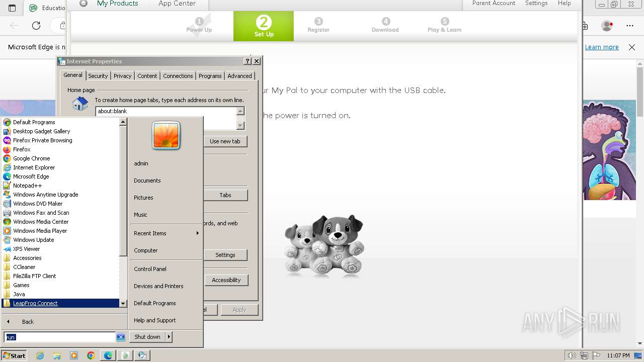Open Windows DVD Maker icon
Screen dimensions: 644x362
coord(7,204)
